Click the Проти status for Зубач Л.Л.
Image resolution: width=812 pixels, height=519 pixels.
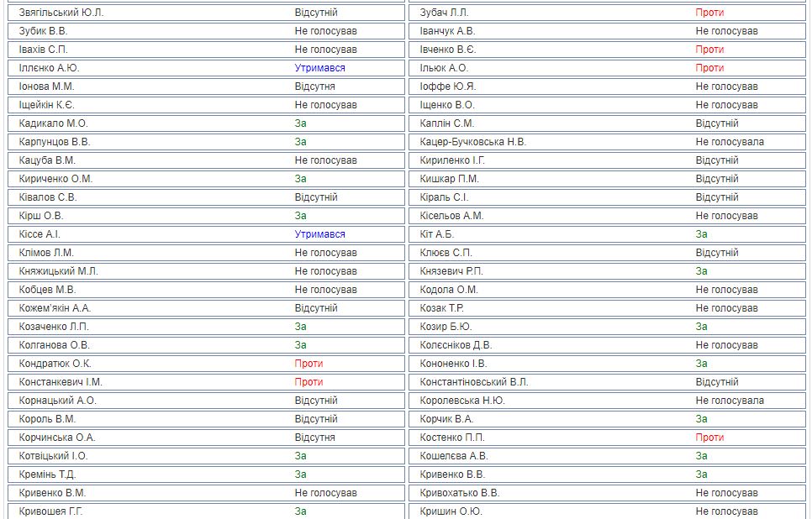[709, 13]
